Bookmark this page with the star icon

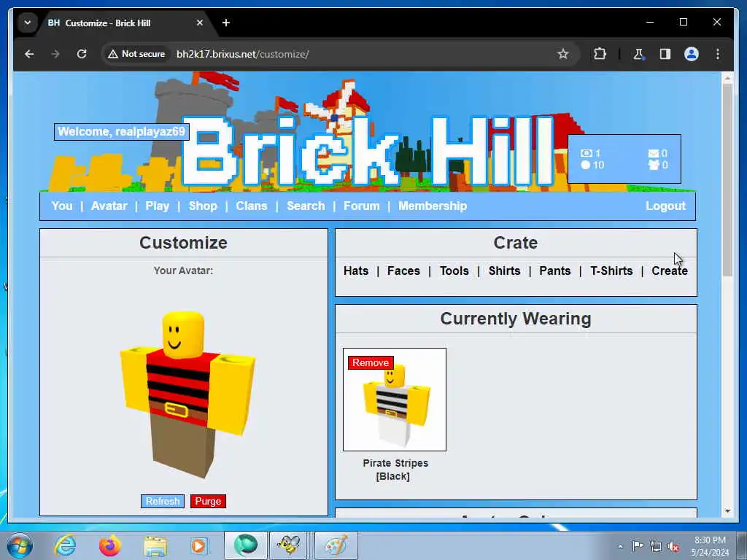pyautogui.click(x=563, y=54)
